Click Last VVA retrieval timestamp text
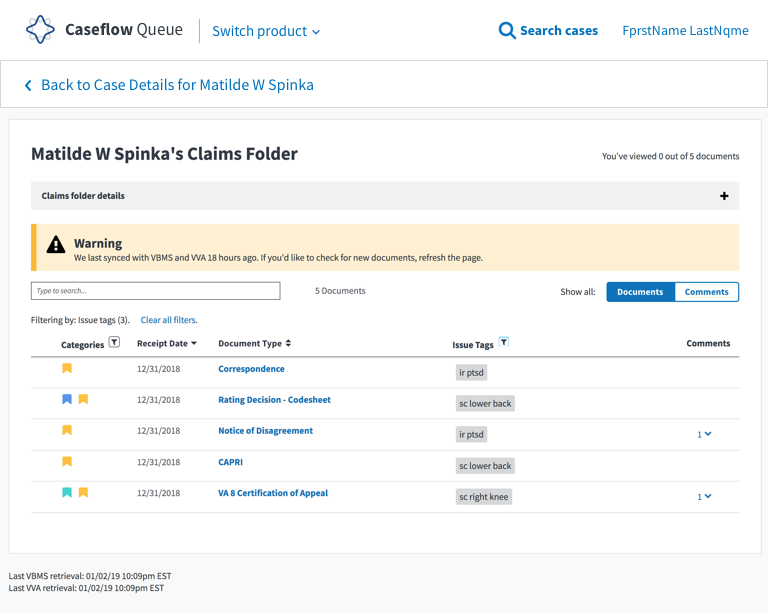This screenshot has height=613, width=768. (86, 588)
